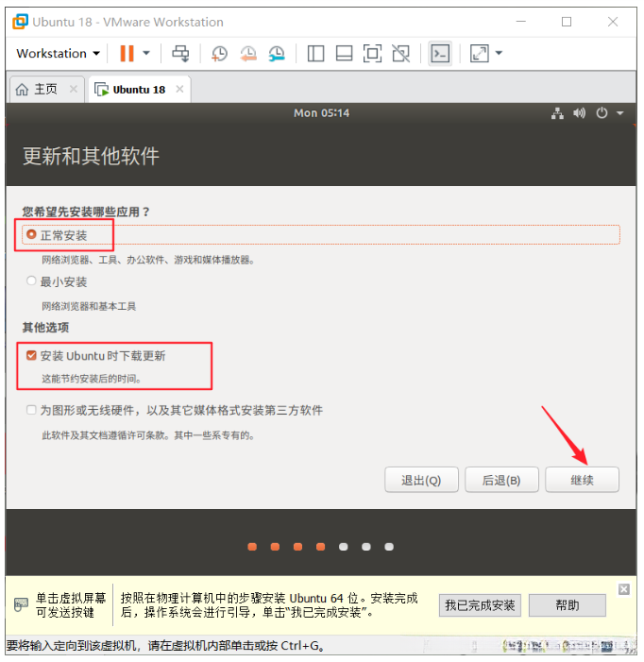The image size is (644, 662).
Task: Click the 后退(B) button
Action: [x=501, y=480]
